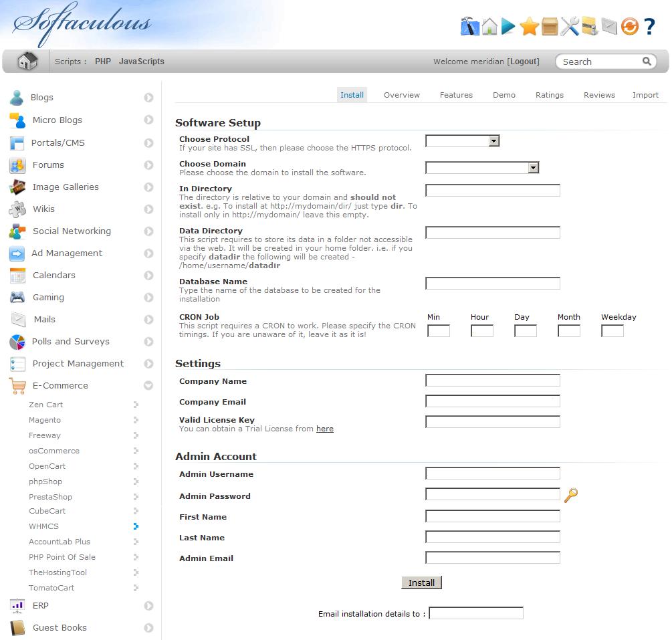Click the Install button

421,582
